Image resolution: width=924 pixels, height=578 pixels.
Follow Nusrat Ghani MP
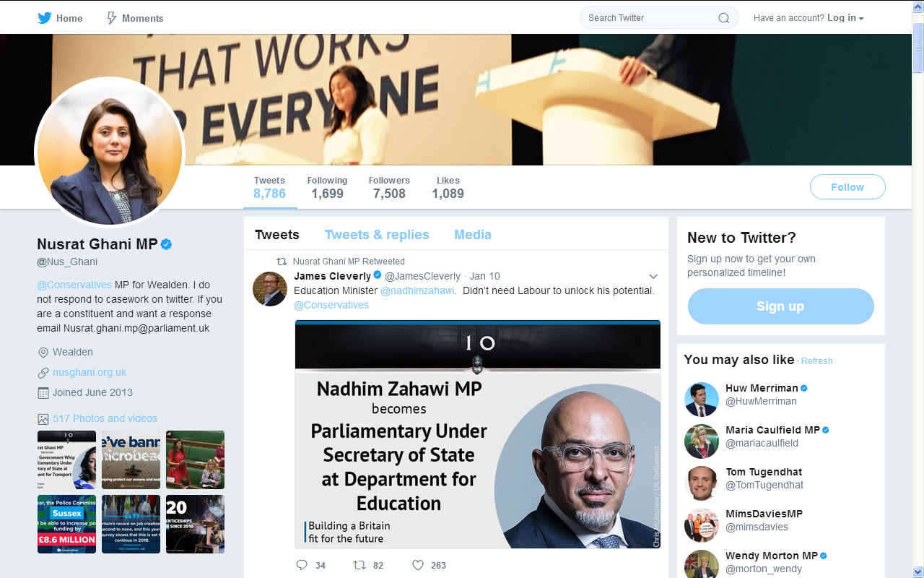tap(847, 187)
